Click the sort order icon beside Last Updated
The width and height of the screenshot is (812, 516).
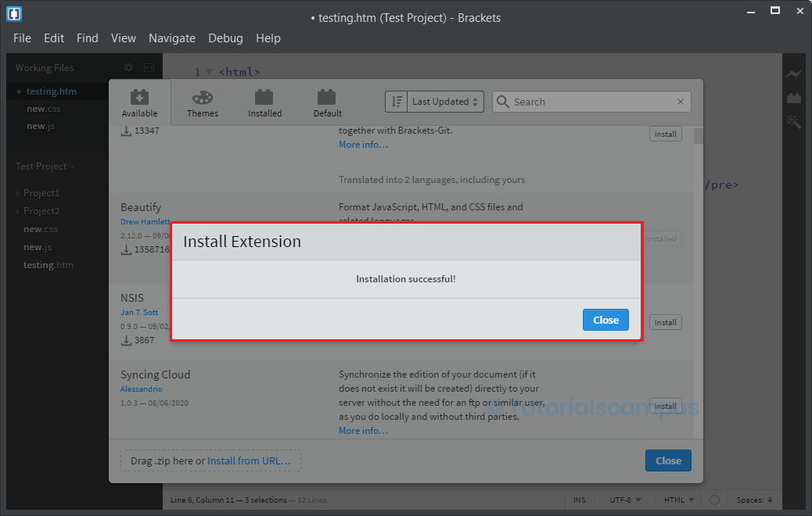397,102
